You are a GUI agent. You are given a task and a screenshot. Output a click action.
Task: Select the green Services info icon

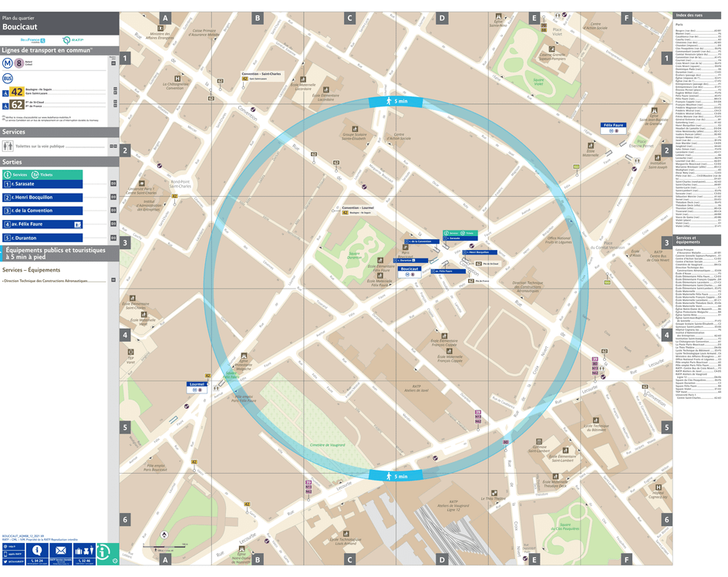coord(8,175)
